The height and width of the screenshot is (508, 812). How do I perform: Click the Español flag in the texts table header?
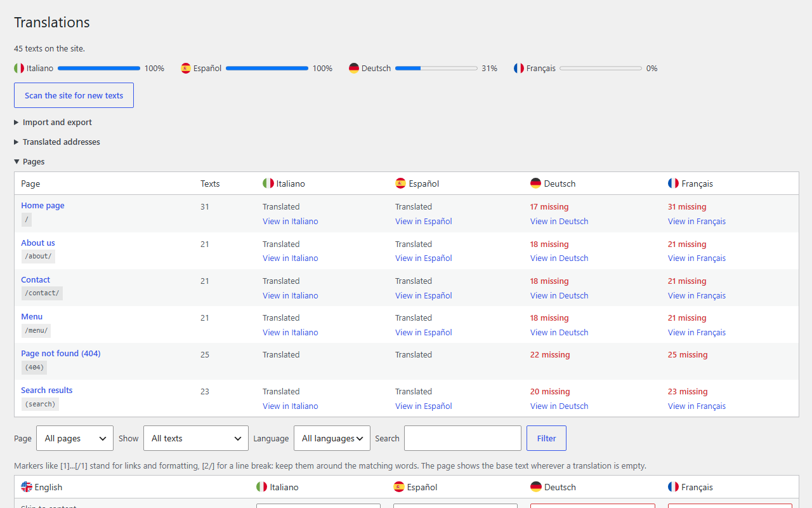[399, 487]
